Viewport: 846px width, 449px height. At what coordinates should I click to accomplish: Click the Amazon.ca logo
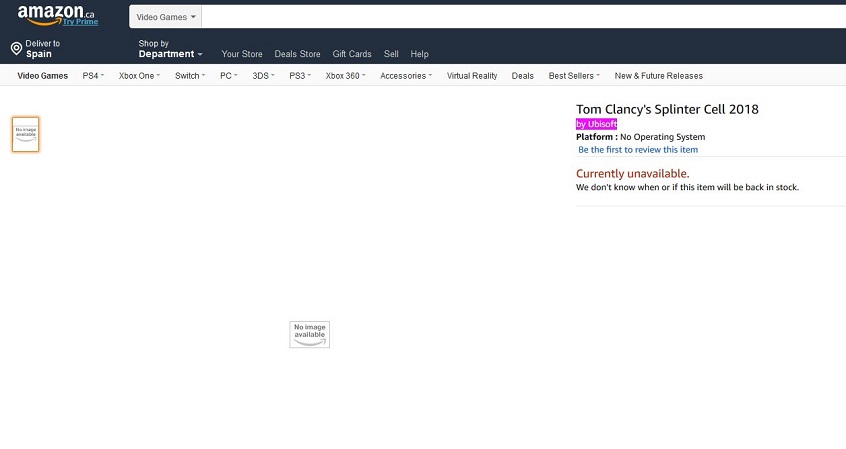pyautogui.click(x=56, y=15)
